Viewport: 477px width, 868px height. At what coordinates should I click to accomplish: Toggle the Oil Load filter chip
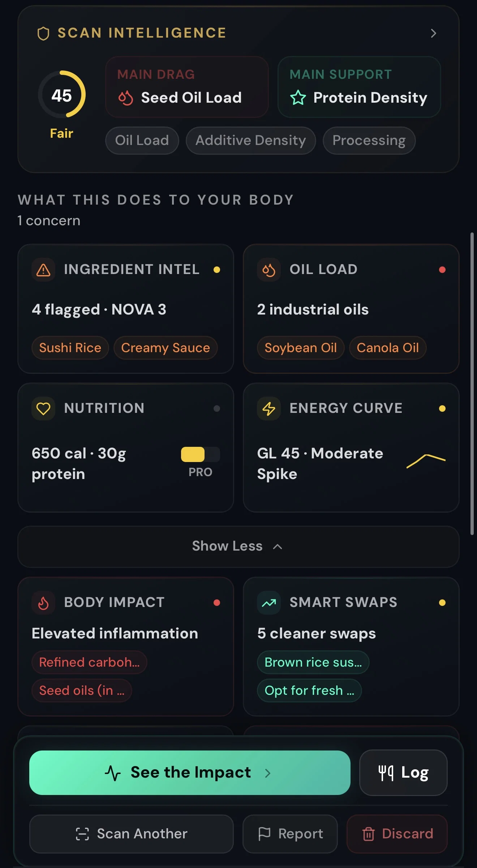tap(142, 140)
